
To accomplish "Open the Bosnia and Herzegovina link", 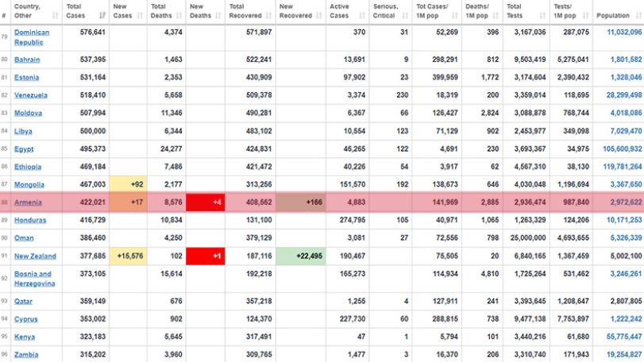I will (34, 279).
